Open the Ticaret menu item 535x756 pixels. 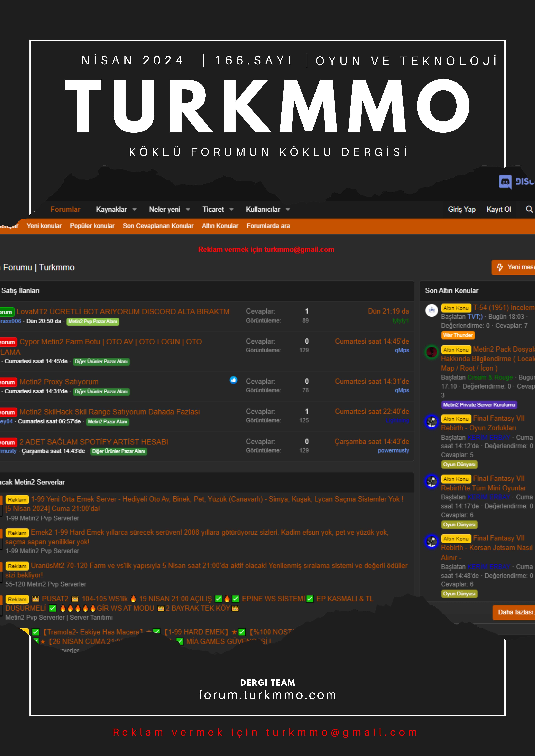pos(213,209)
